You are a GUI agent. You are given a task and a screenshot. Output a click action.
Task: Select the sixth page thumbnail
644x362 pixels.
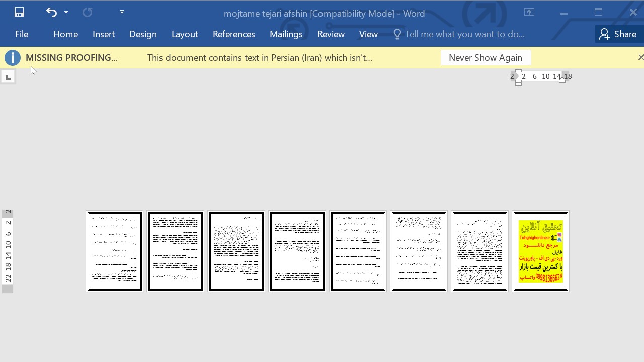[x=419, y=251]
